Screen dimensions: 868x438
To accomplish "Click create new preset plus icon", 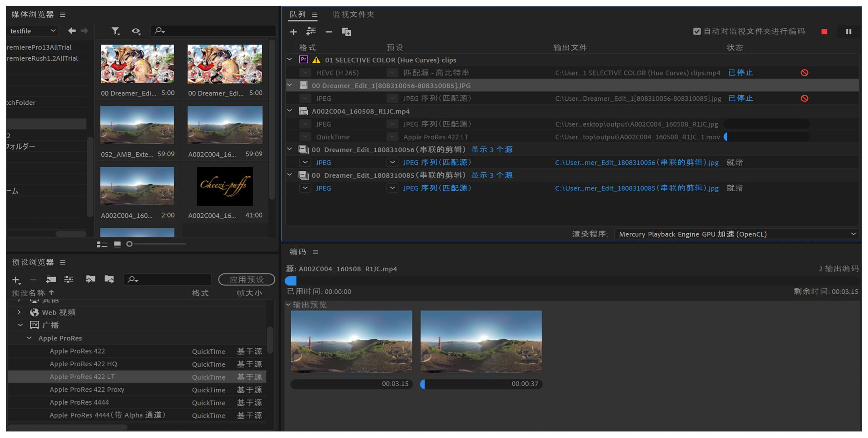I will click(16, 280).
